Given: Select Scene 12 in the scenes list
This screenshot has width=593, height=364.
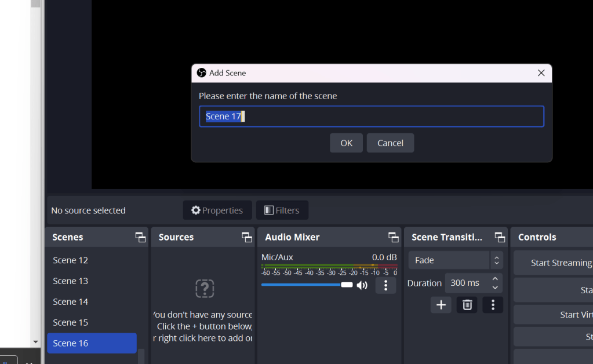Looking at the screenshot, I should pyautogui.click(x=92, y=260).
